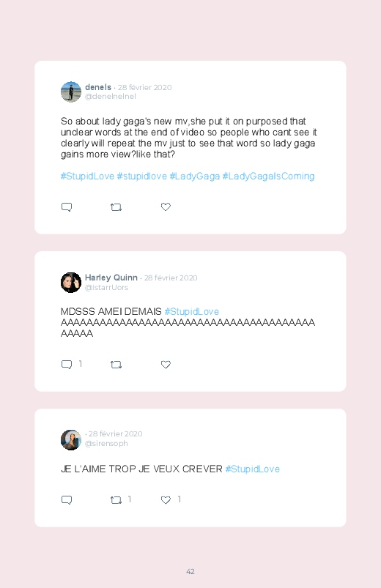Like Harley Quinn's tweet

[166, 364]
